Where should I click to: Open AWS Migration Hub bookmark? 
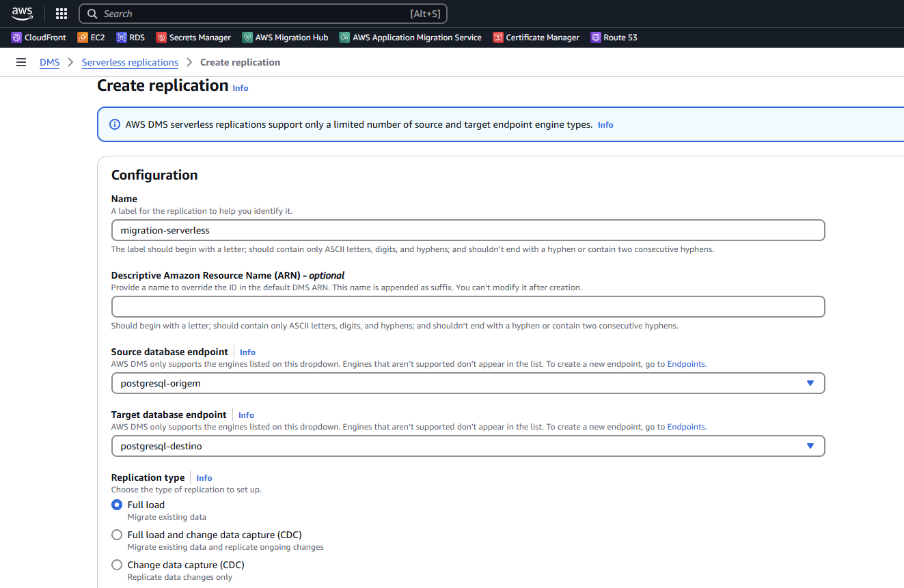pyautogui.click(x=285, y=38)
